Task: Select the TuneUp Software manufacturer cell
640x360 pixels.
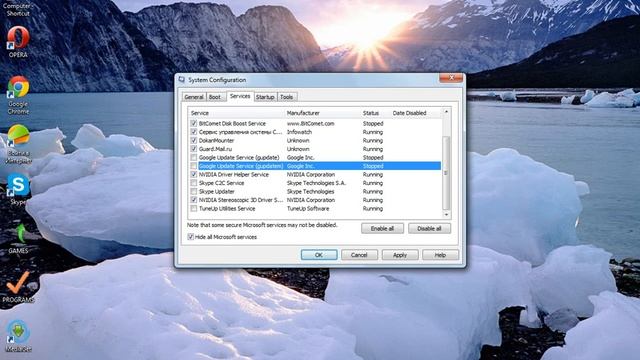Action: coord(308,209)
